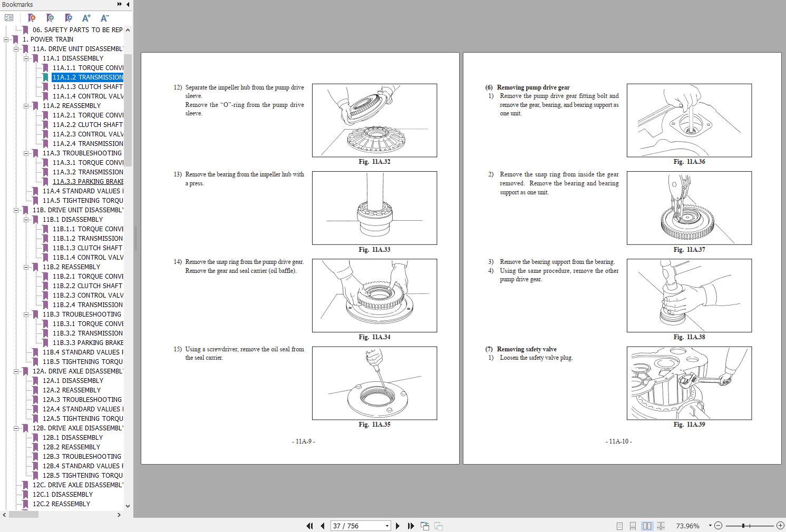Add a new bookmark

pyautogui.click(x=50, y=17)
